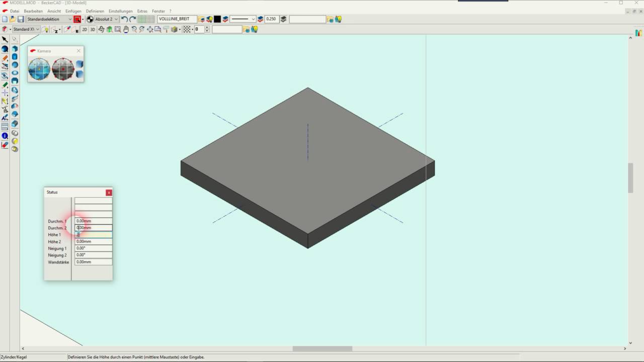Open the text annotation tool with the A icon

(5, 118)
